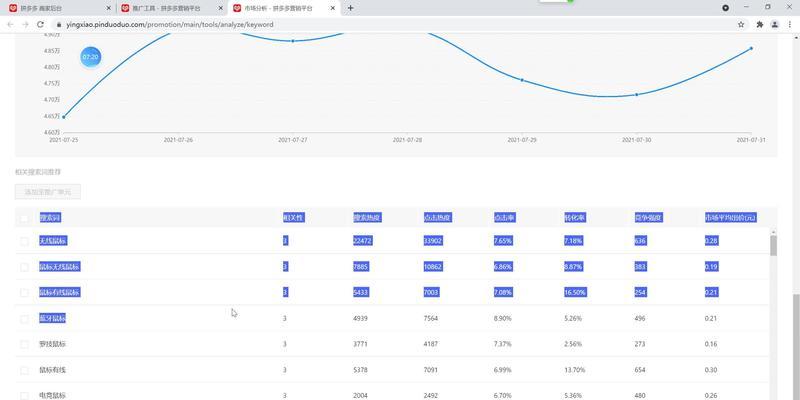This screenshot has height=400, width=800.
Task: Open the browser extensions puzzle icon
Action: click(760, 24)
